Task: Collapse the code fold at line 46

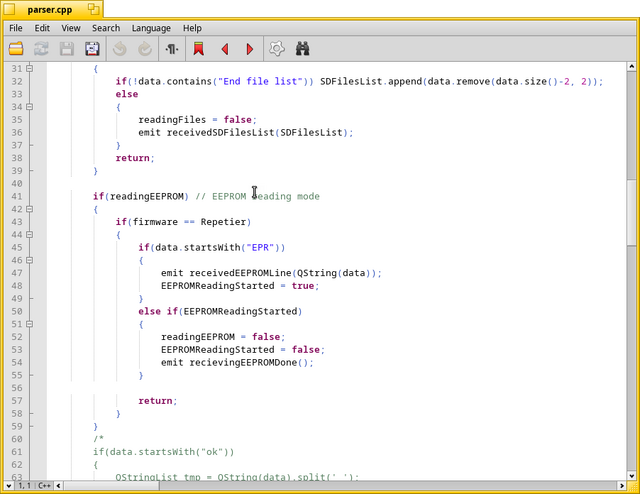Action: (x=29, y=260)
